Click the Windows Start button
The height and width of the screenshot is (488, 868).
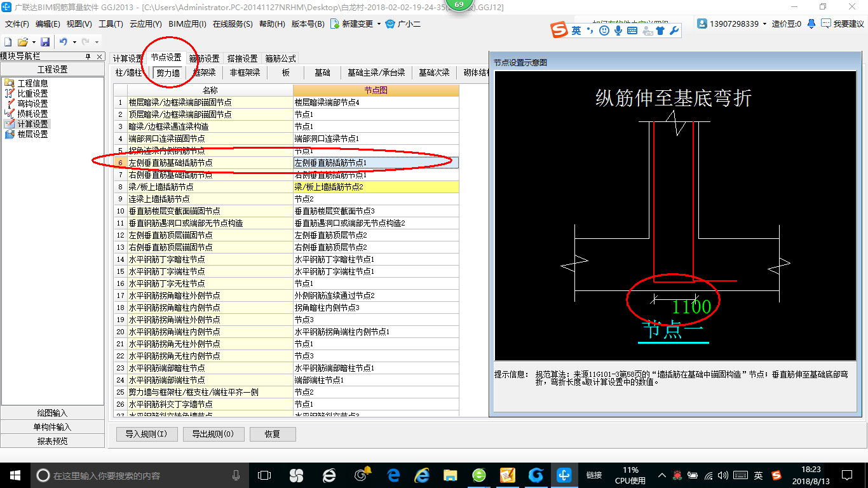pyautogui.click(x=15, y=475)
